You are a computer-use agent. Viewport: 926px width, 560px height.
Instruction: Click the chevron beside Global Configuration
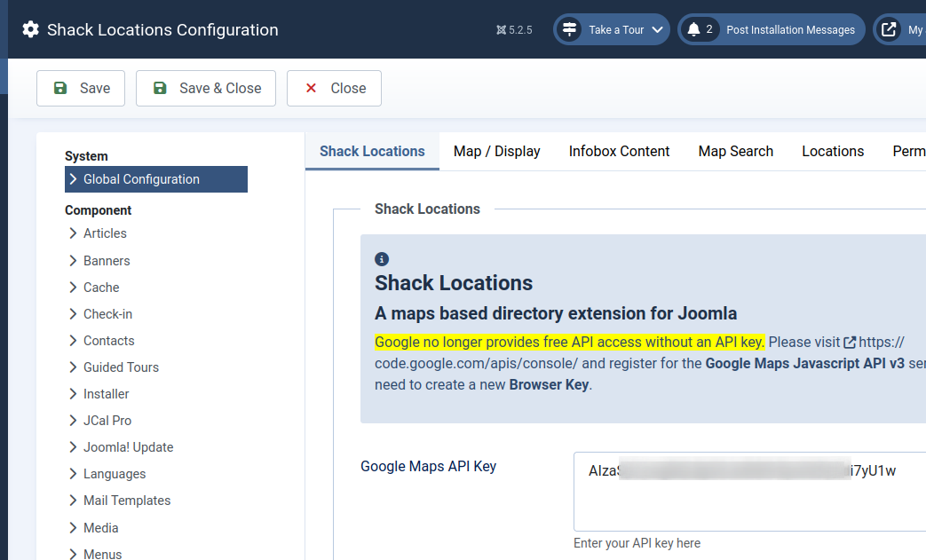[x=73, y=179]
